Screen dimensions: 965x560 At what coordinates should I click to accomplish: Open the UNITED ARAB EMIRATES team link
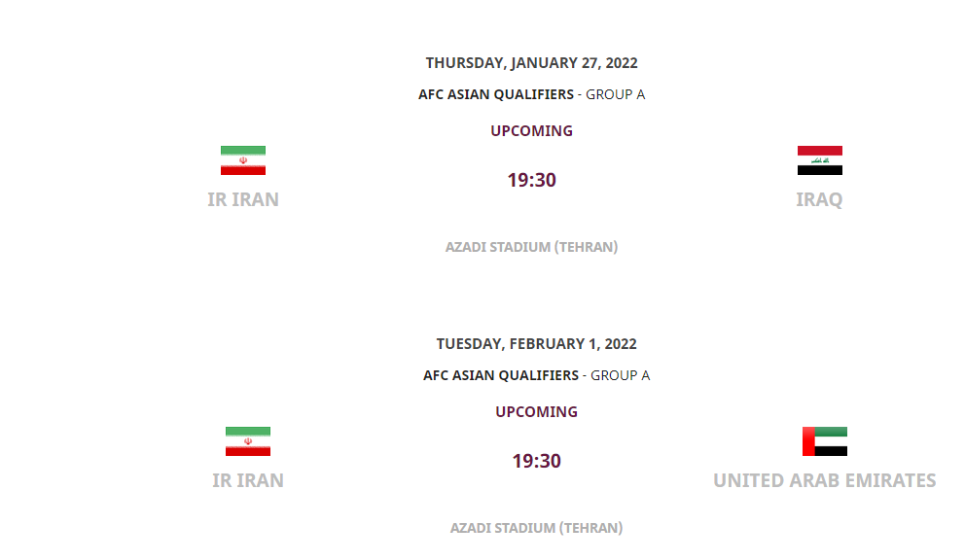click(x=825, y=480)
